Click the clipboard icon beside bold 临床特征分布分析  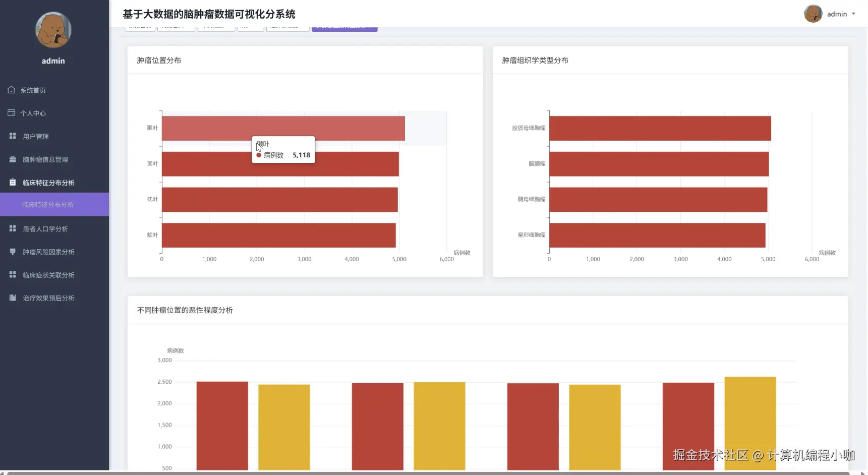[13, 183]
